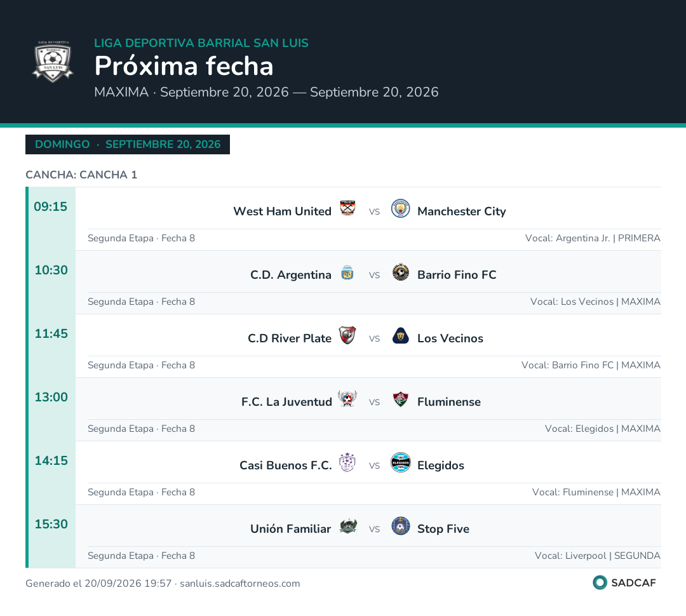The width and height of the screenshot is (686, 616).
Task: Select the Casi Buenos F.C. badge
Action: [x=347, y=462]
